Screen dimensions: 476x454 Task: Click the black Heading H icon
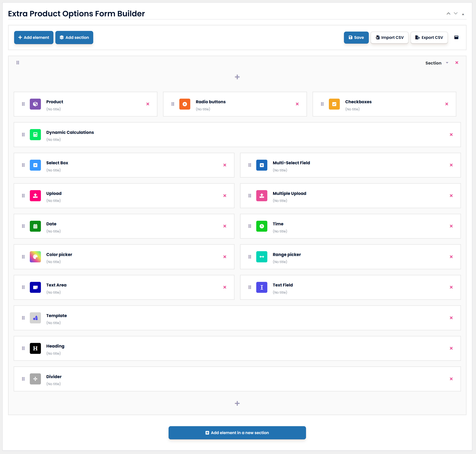coord(35,348)
